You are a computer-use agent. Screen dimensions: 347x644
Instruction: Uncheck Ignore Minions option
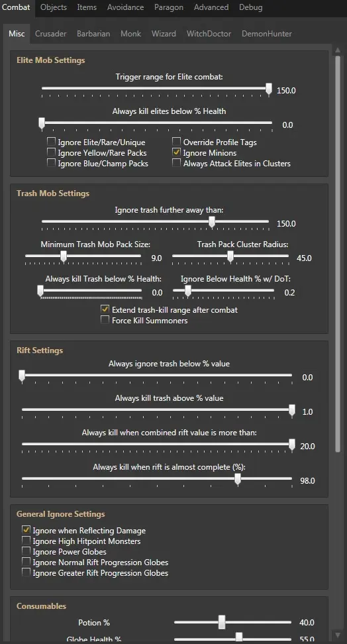tap(177, 153)
